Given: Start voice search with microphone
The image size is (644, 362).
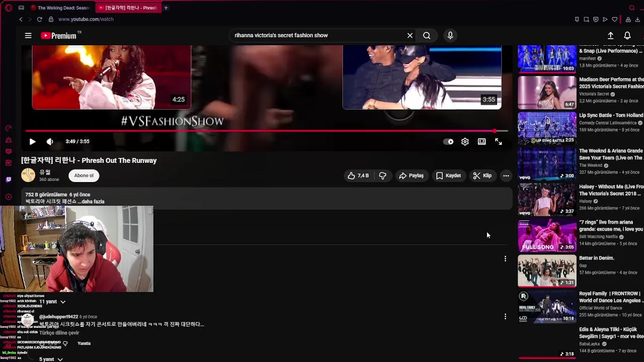Looking at the screenshot, I should point(450,35).
